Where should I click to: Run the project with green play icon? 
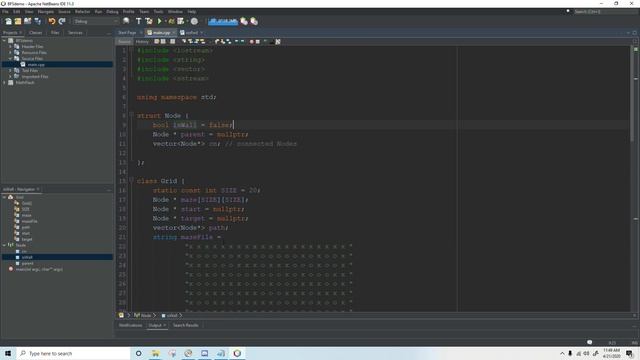pyautogui.click(x=160, y=21)
